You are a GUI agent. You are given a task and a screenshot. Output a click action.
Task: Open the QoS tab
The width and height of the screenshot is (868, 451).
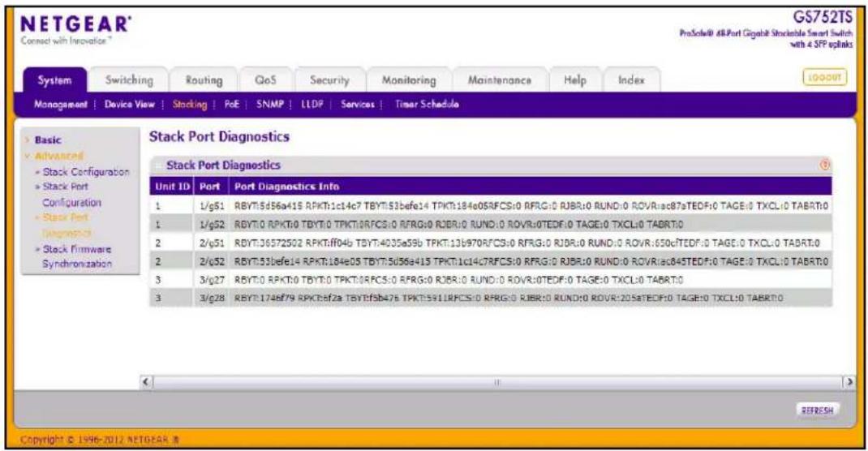pos(265,80)
